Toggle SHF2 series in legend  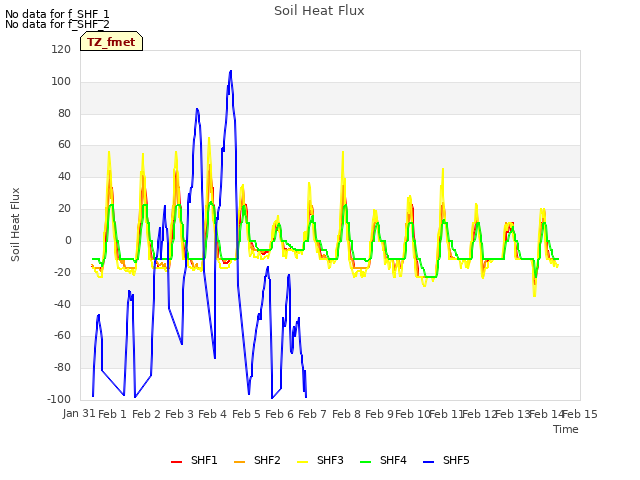[257, 460]
